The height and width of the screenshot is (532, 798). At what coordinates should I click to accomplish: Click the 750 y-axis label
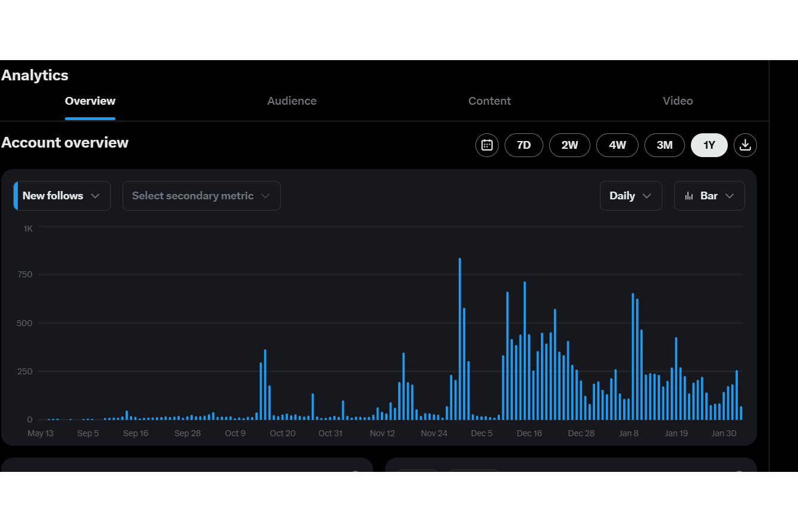[26, 274]
